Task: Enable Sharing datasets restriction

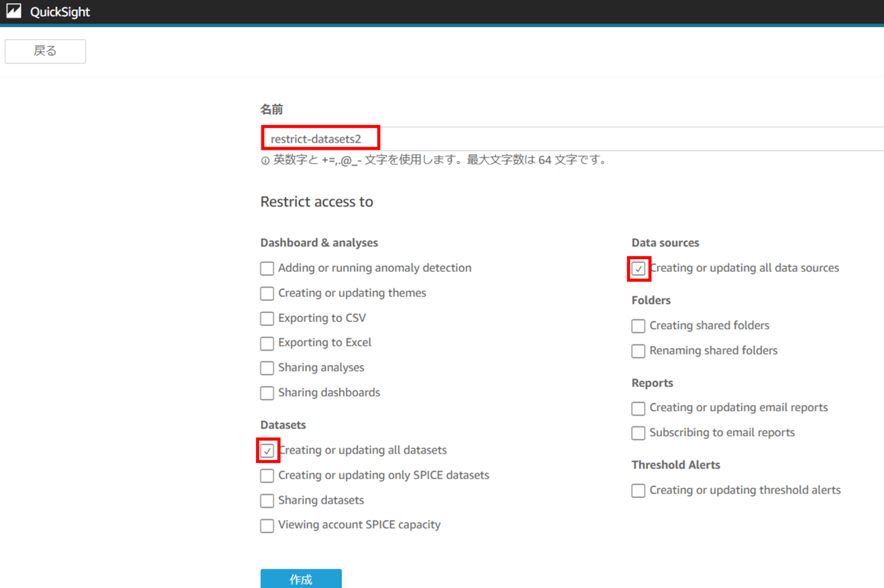Action: coord(267,500)
